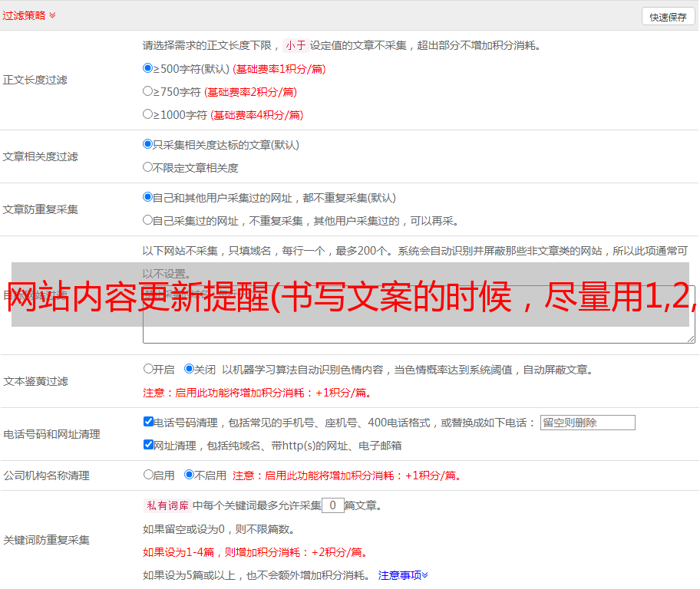Collapse the 过滤策略 section header
The width and height of the screenshot is (700, 589).
click(x=29, y=15)
